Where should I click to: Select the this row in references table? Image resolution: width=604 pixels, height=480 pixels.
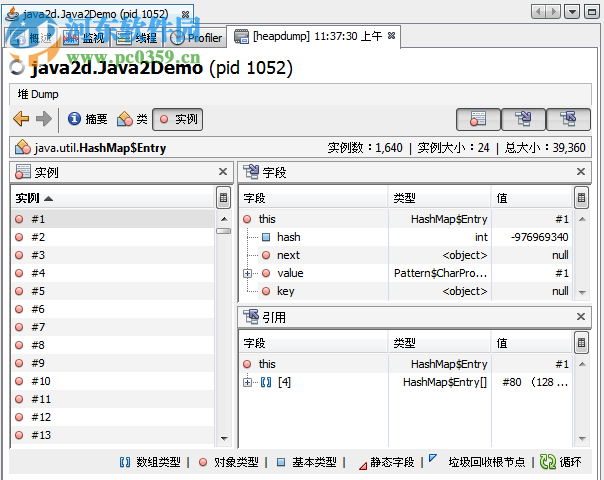click(406, 364)
